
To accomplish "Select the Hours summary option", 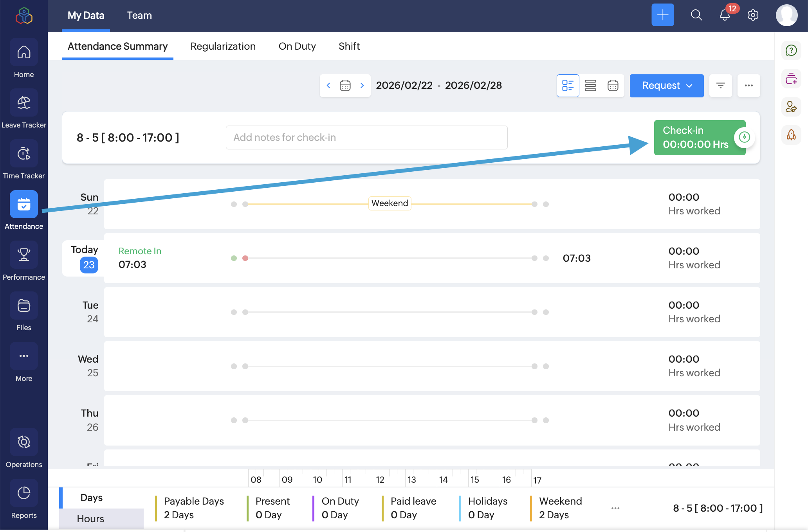I will tap(91, 519).
